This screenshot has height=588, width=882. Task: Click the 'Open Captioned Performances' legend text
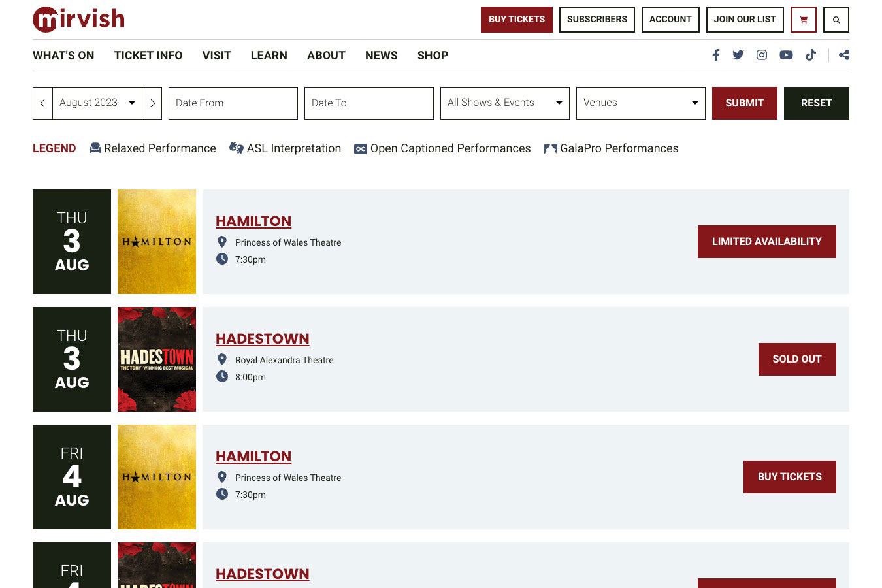click(x=451, y=148)
